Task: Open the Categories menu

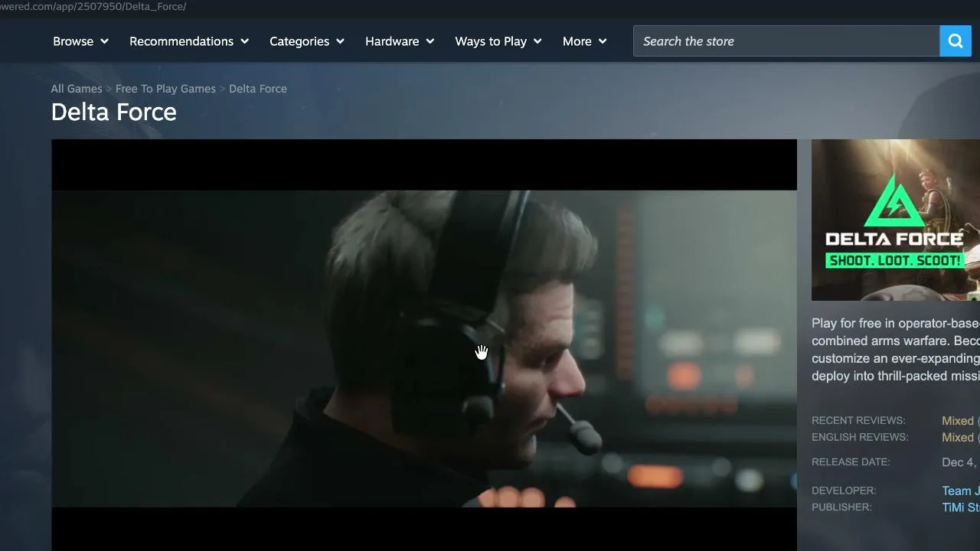Action: (307, 41)
